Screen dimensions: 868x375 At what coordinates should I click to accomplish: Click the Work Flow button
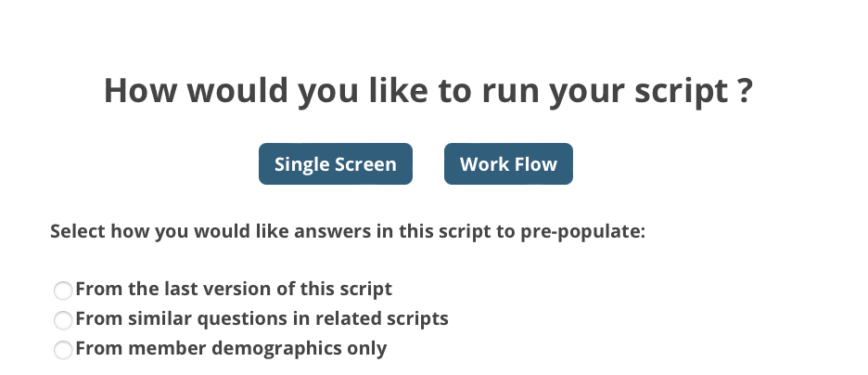point(508,164)
